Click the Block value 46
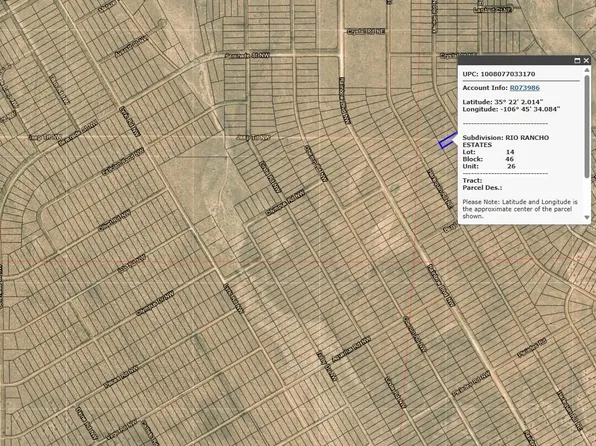The height and width of the screenshot is (446, 596). coord(510,159)
